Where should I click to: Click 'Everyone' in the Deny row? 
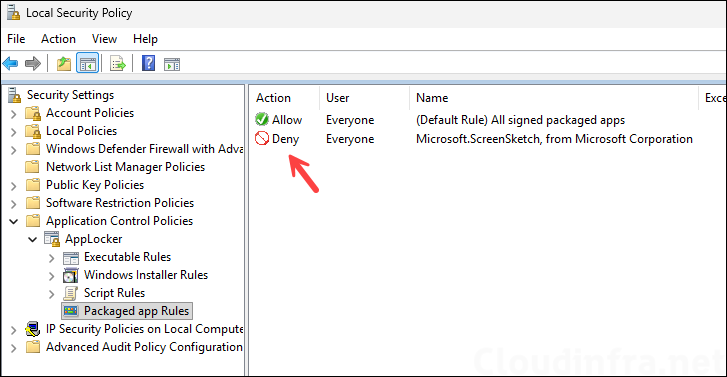(x=350, y=139)
